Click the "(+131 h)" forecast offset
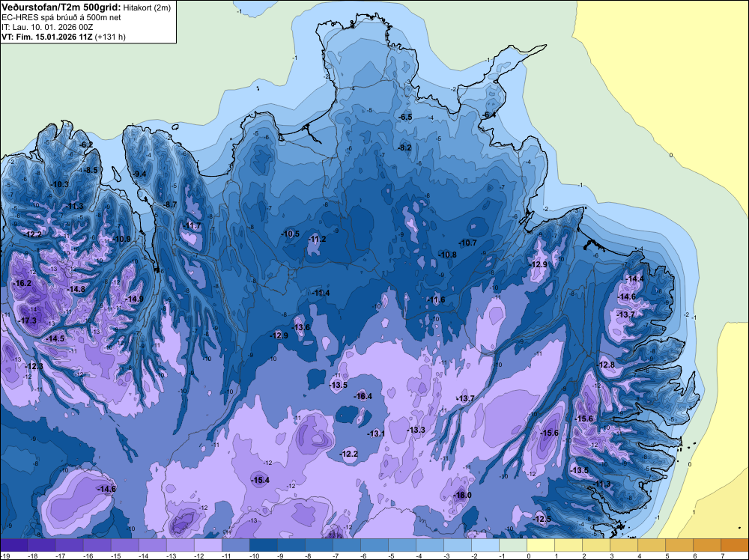The height and width of the screenshot is (560, 749). pyautogui.click(x=110, y=37)
